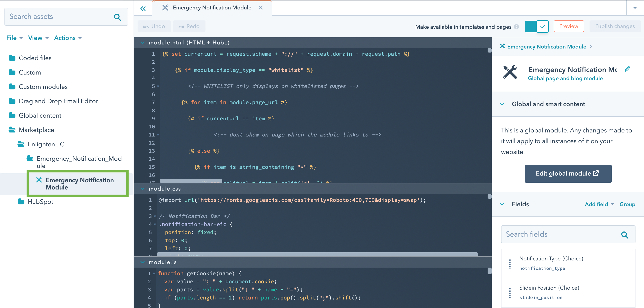Viewport: 644px width, 308px height.
Task: Click info icon beside availability label
Action: [x=516, y=27]
